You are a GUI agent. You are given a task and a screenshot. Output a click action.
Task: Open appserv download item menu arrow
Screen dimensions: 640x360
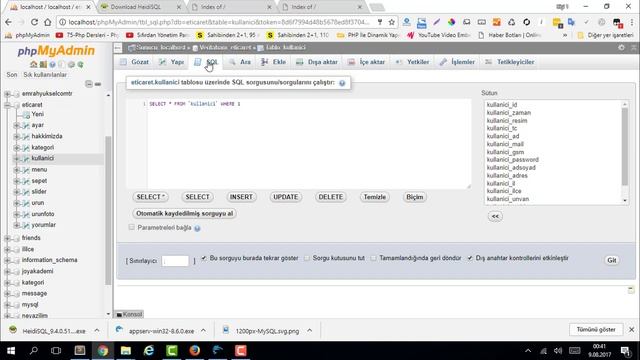[x=203, y=331]
